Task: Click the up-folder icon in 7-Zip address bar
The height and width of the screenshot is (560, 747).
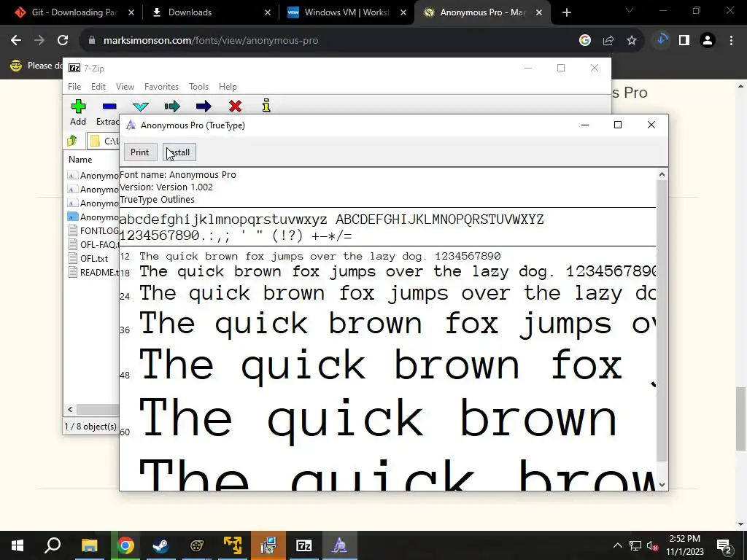Action: [x=72, y=141]
